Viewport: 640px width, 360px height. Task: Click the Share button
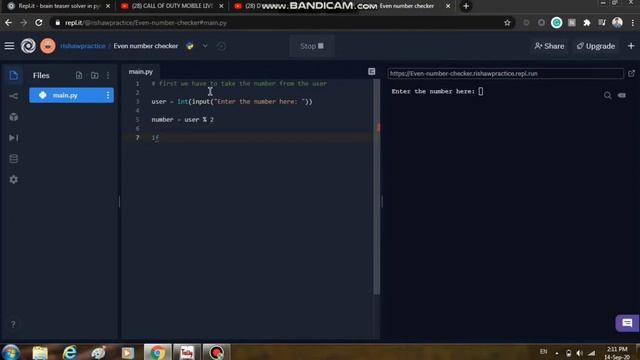click(549, 46)
